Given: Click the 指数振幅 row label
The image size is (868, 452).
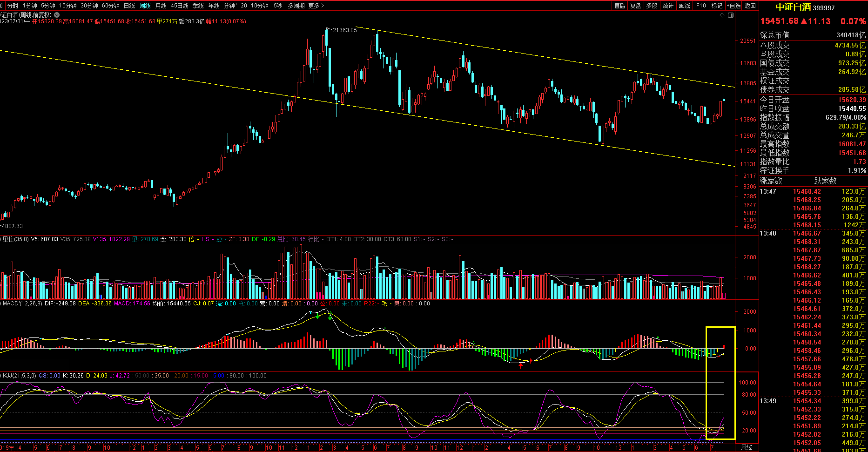Looking at the screenshot, I should click(775, 117).
